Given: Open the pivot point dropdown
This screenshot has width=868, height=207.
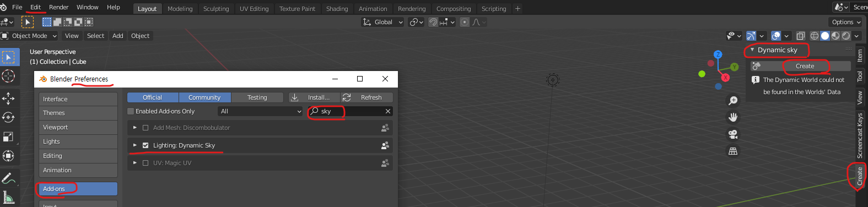Looking at the screenshot, I should tap(416, 22).
